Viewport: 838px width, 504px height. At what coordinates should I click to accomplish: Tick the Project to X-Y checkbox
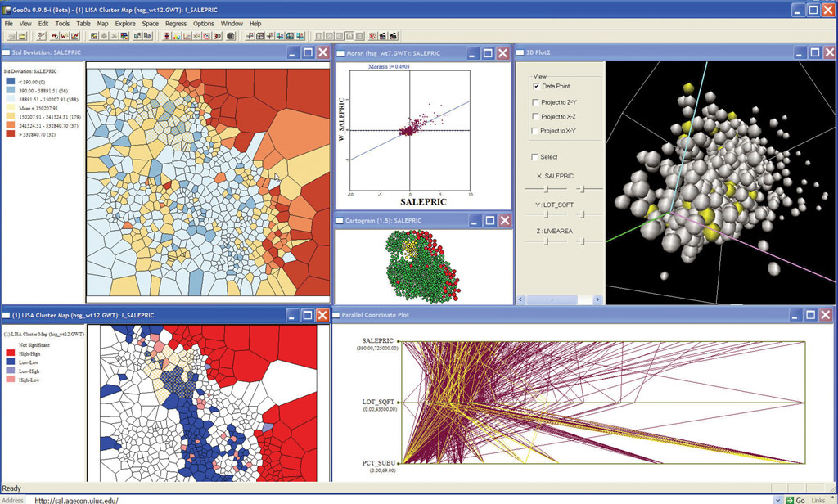tap(535, 130)
